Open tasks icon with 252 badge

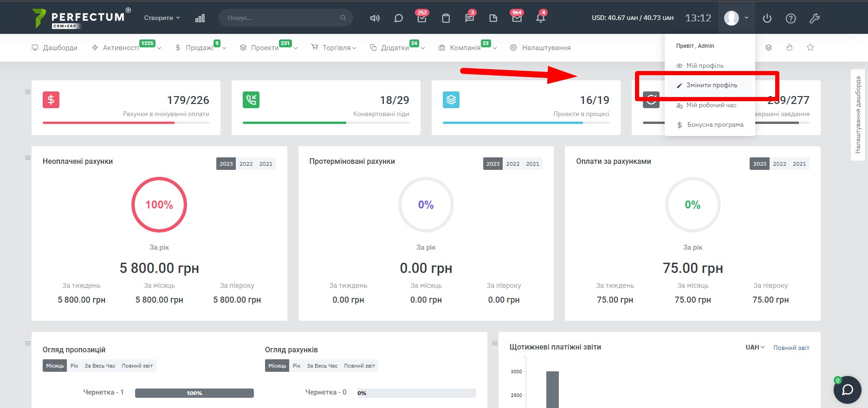point(421,18)
